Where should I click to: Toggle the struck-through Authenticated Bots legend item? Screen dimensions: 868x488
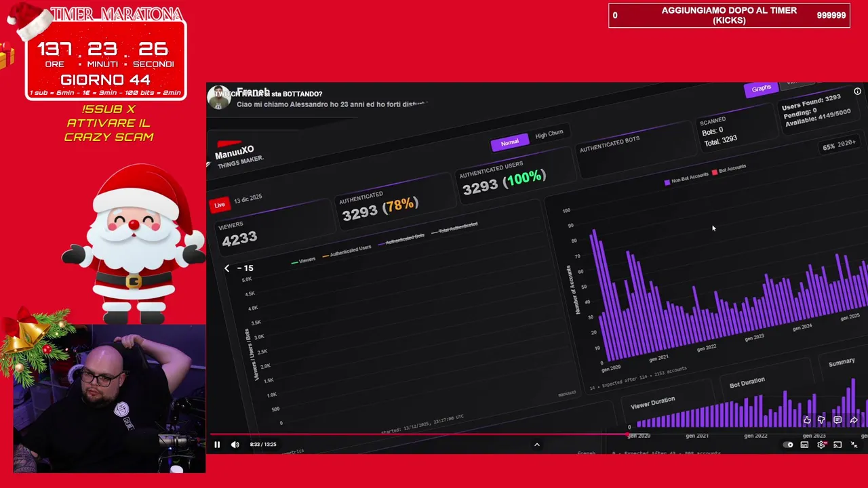pos(401,239)
